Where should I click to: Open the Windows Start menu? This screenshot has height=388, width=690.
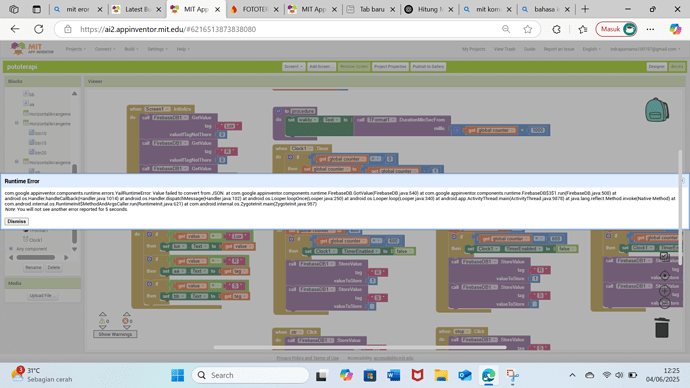[178, 375]
